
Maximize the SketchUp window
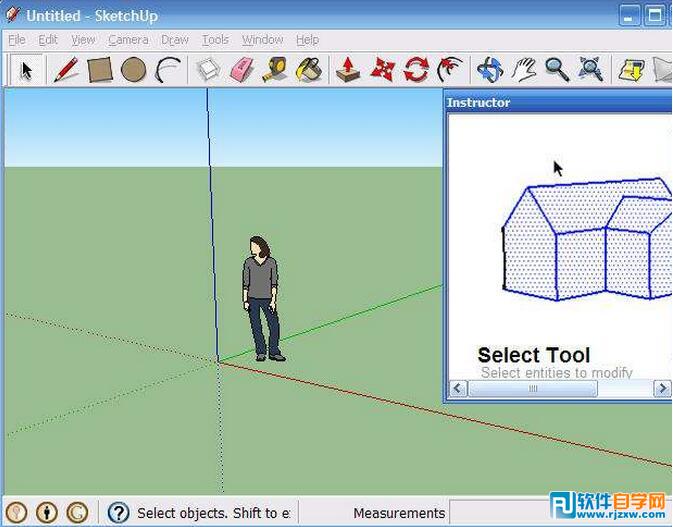tap(655, 16)
